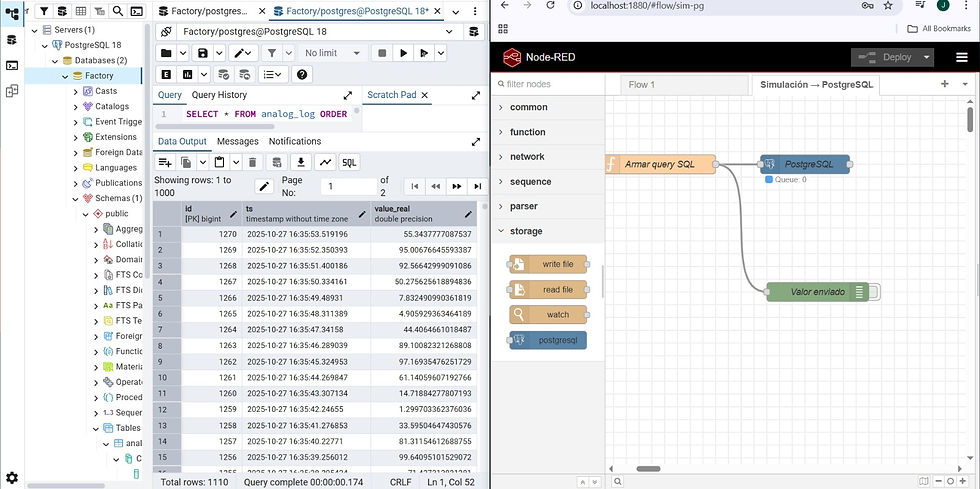Viewport: 980px width, 489px height.
Task: Save the query file in pgAdmin
Action: (202, 53)
